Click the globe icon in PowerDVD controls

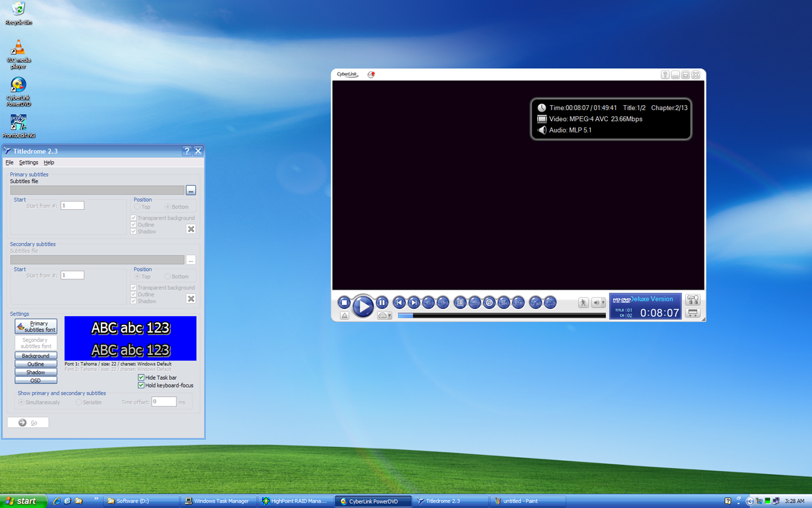[489, 302]
